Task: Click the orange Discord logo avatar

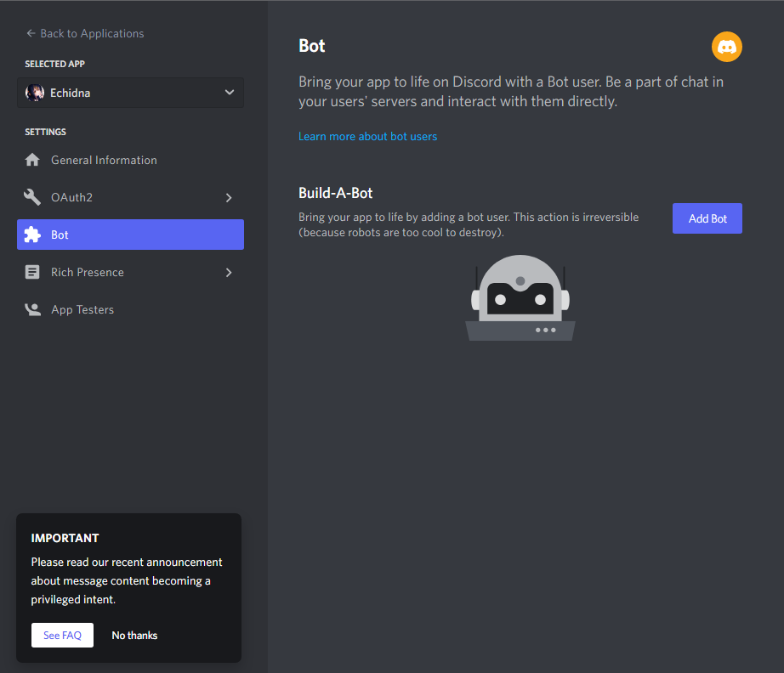Action: coord(726,47)
